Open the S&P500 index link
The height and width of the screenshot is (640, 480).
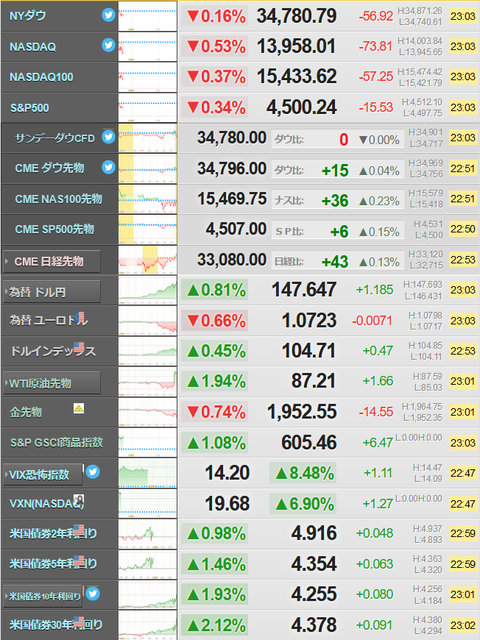tap(29, 108)
